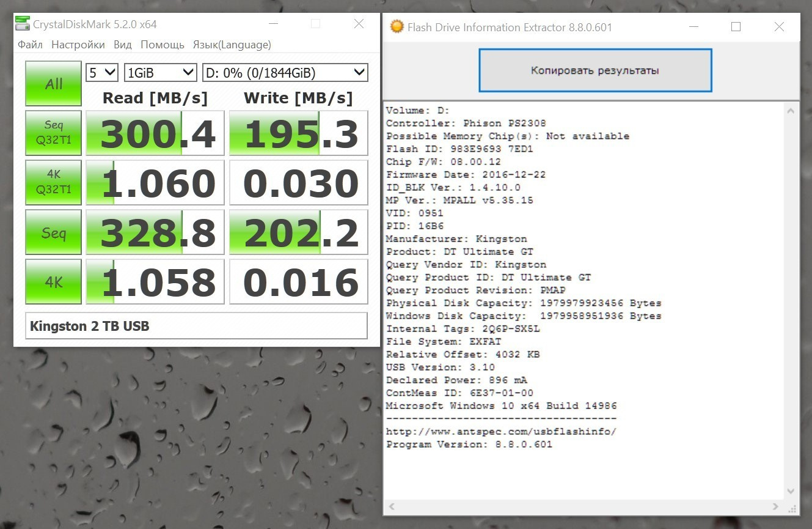The height and width of the screenshot is (529, 812).
Task: Click the "Volume: D:" line
Action: click(418, 111)
